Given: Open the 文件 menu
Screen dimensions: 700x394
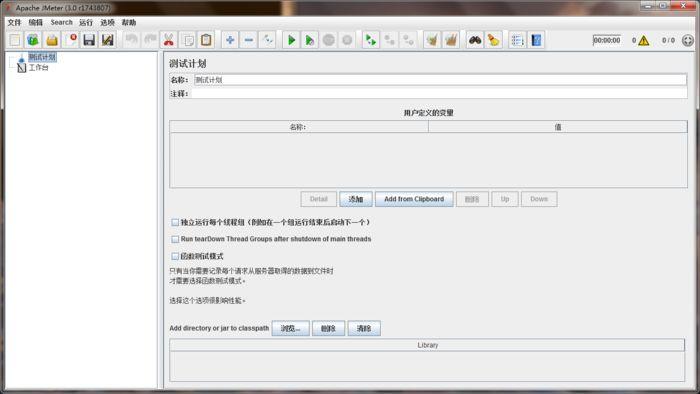Looking at the screenshot, I should (14, 22).
